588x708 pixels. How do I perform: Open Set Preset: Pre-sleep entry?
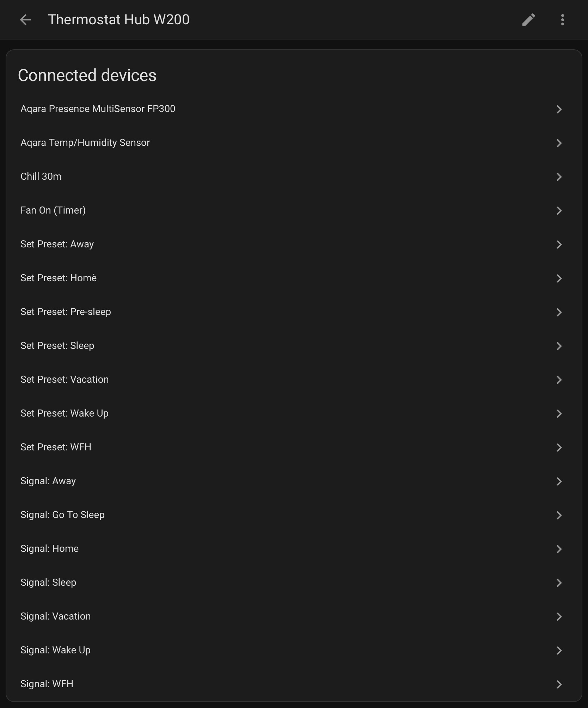point(66,312)
